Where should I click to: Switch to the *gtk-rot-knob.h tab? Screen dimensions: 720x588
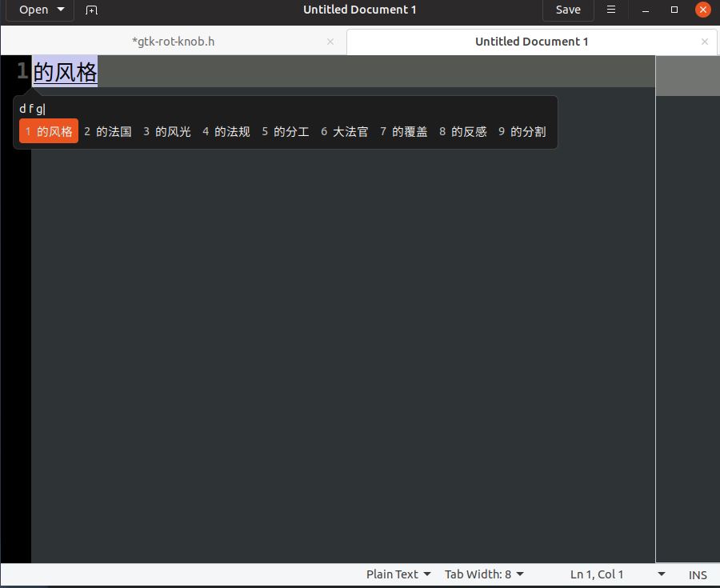click(x=173, y=42)
